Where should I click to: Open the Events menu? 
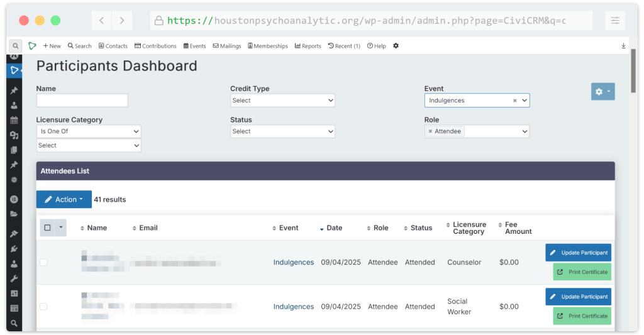195,46
